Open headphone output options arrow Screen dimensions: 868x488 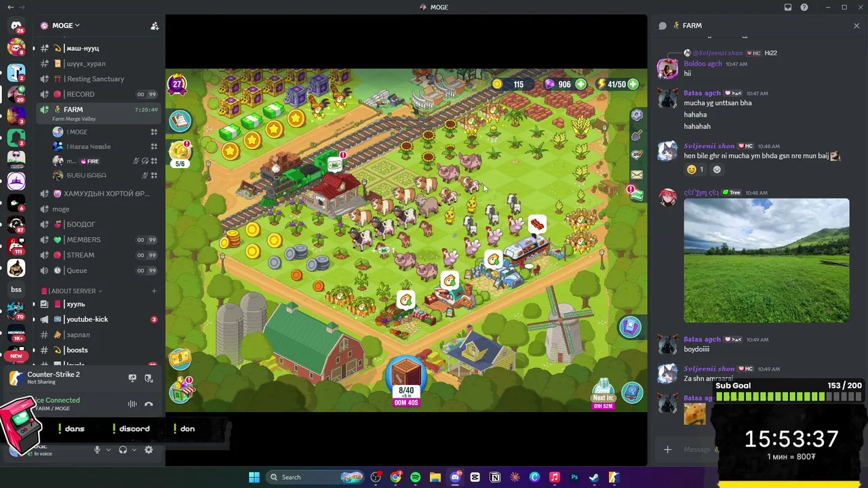tap(134, 449)
